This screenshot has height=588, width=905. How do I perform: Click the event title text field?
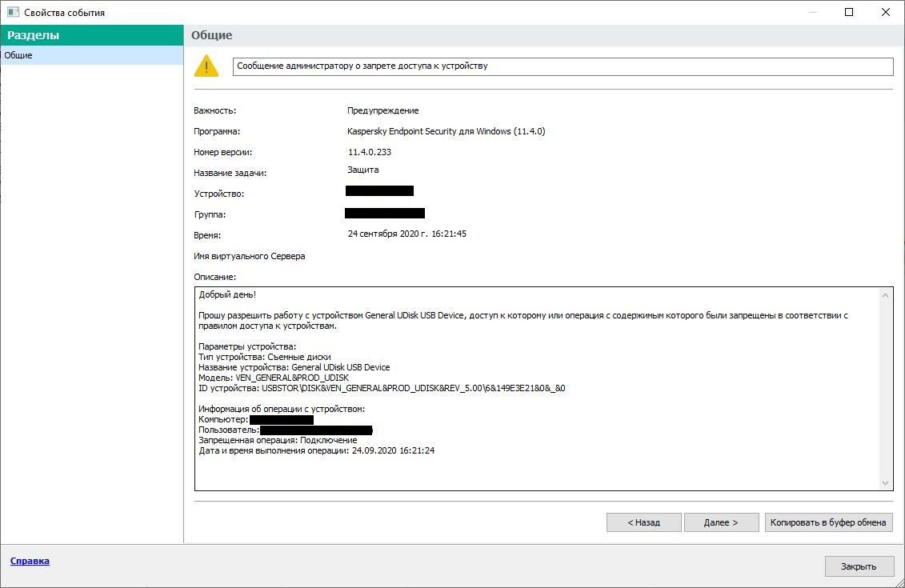click(x=563, y=66)
